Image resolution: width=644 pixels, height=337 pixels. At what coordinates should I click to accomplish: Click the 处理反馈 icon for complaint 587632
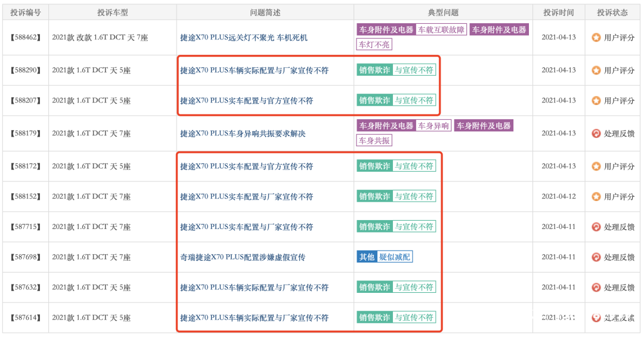[596, 287]
